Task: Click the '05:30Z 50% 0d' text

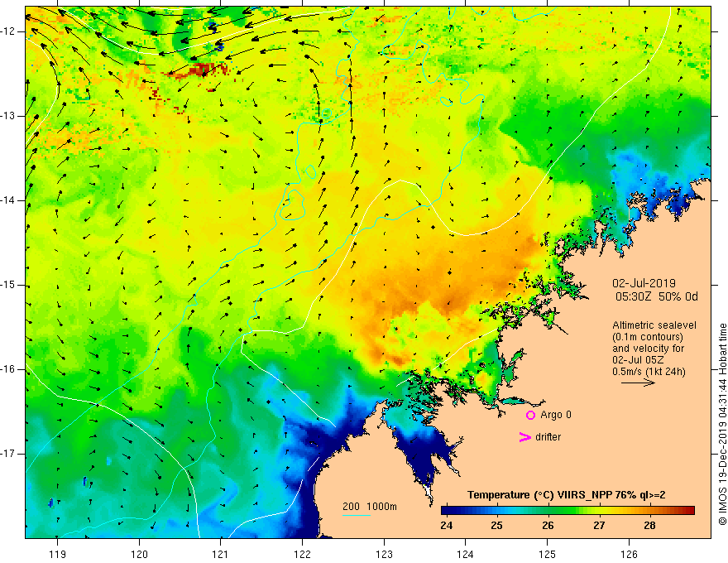Action: (x=657, y=297)
